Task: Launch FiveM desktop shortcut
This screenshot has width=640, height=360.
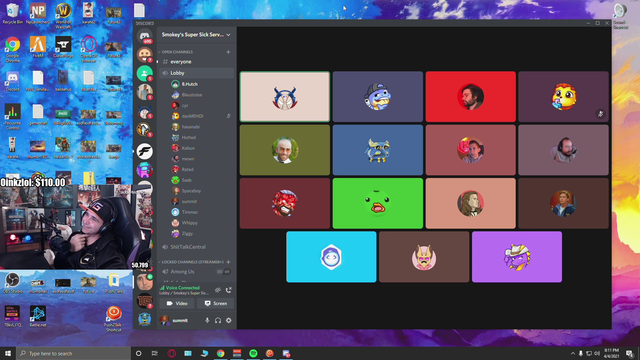Action: click(x=38, y=47)
